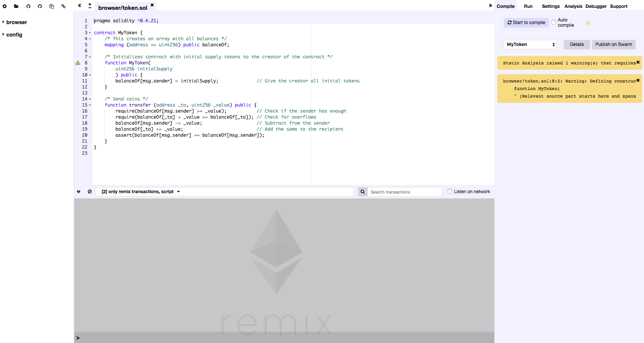Increase editor font size with the plus icon

click(90, 4)
